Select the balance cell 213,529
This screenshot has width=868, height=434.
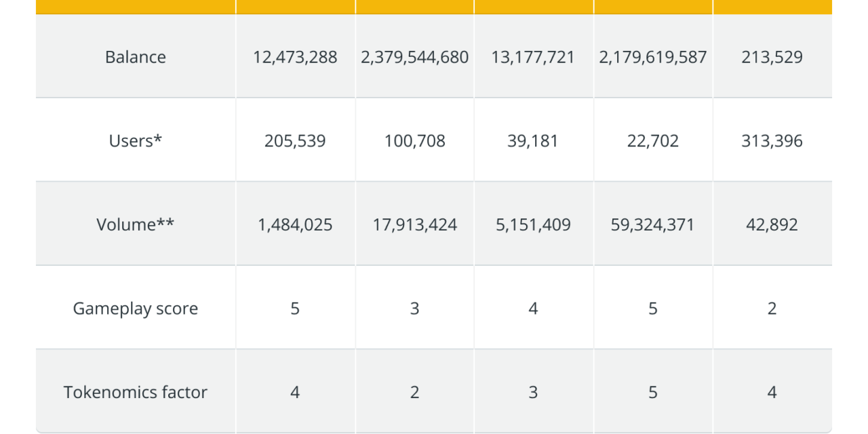click(772, 57)
